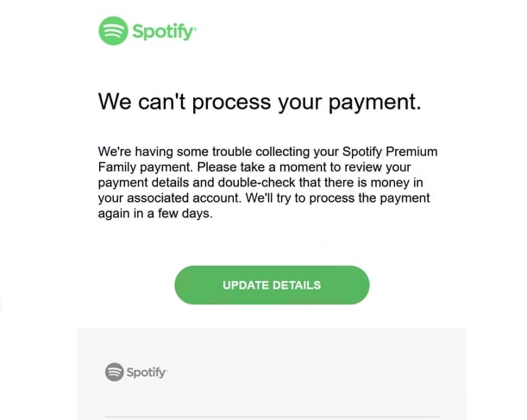Click the horizontal divider line in footer

(273, 417)
